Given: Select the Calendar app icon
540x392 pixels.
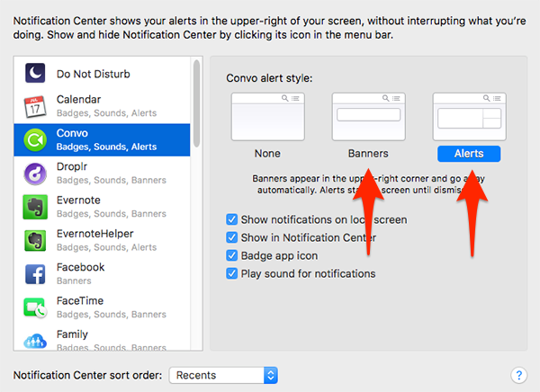Looking at the screenshot, I should pos(35,106).
